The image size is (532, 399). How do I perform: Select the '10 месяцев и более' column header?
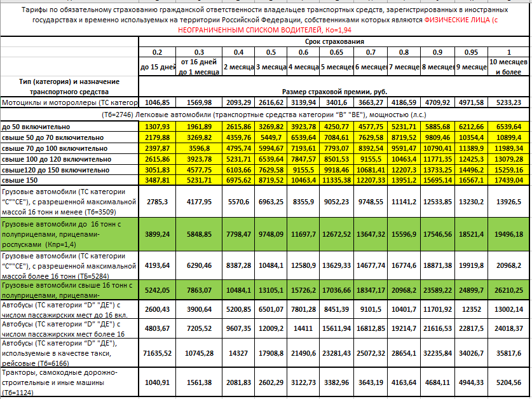point(508,67)
